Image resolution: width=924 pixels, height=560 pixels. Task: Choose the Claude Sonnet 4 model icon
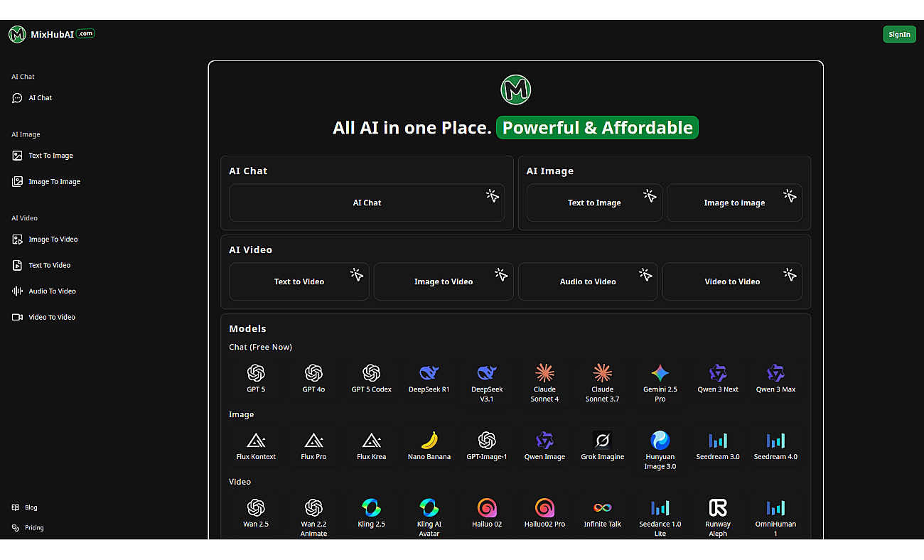pos(544,373)
